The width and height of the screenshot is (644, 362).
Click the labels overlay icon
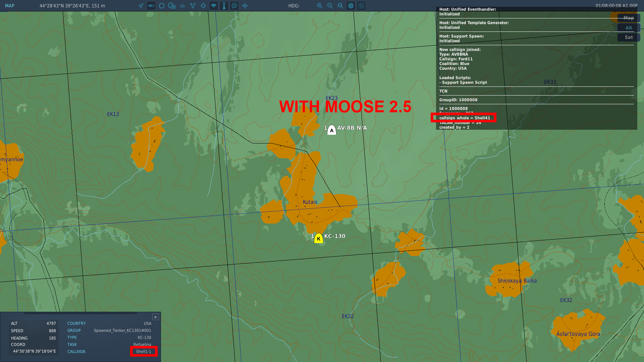click(172, 6)
